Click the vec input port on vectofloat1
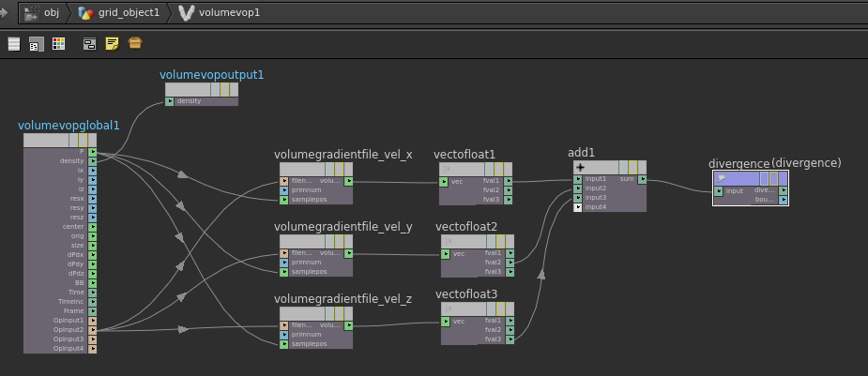868x376 pixels. 444,181
